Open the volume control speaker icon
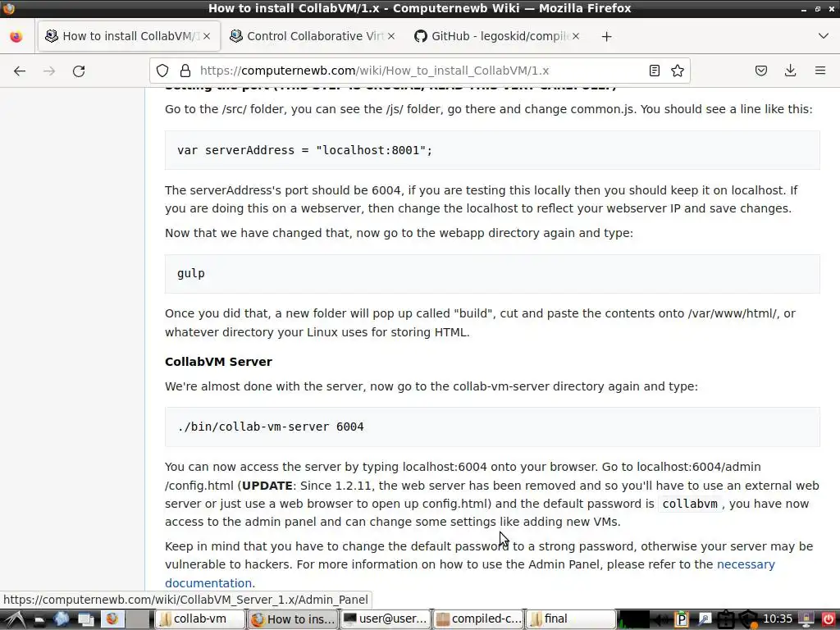The width and height of the screenshot is (840, 630). (660, 619)
